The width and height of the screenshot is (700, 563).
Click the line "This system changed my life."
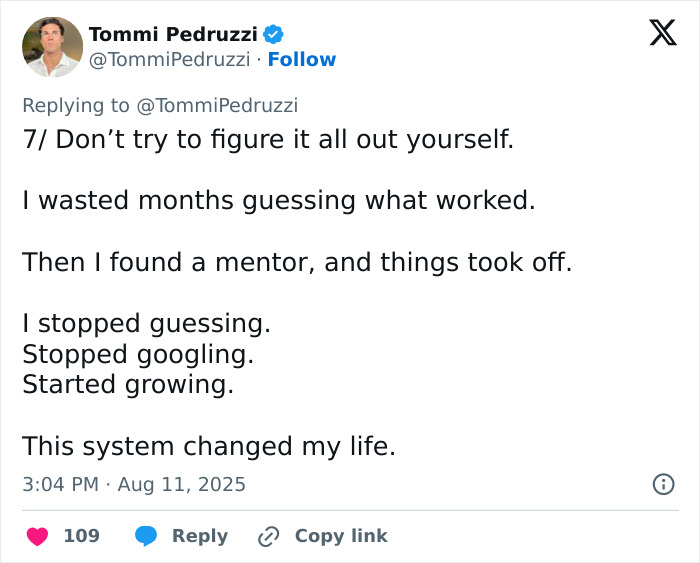pos(209,445)
